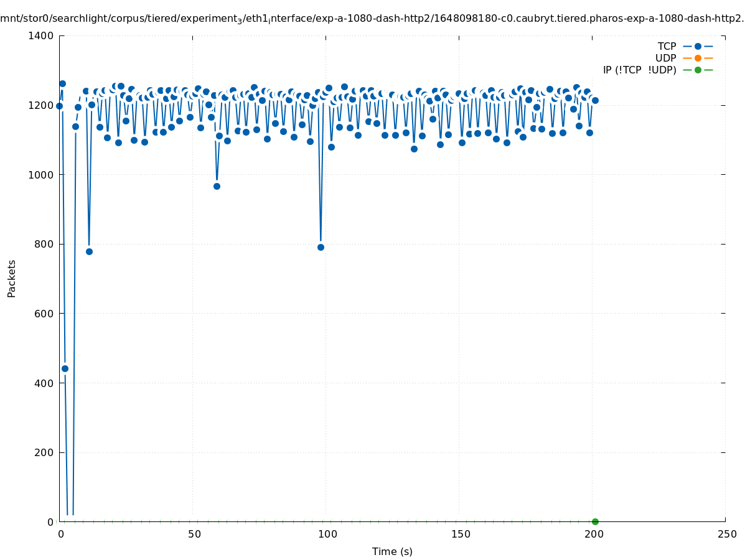Click the Time (s) x-axis label
Screen dimensions: 745x560
pyautogui.click(x=392, y=551)
